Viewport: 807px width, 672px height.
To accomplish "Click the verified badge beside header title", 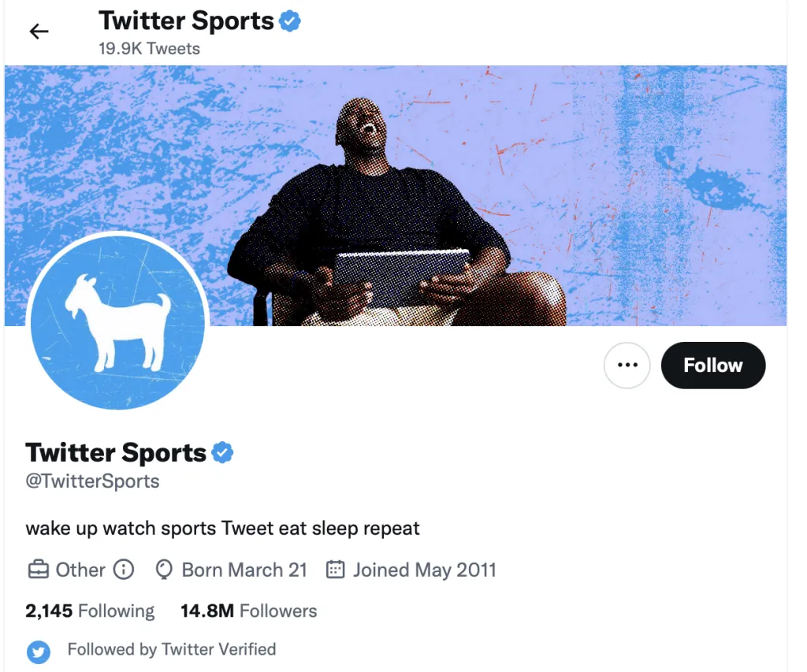I will 290,21.
